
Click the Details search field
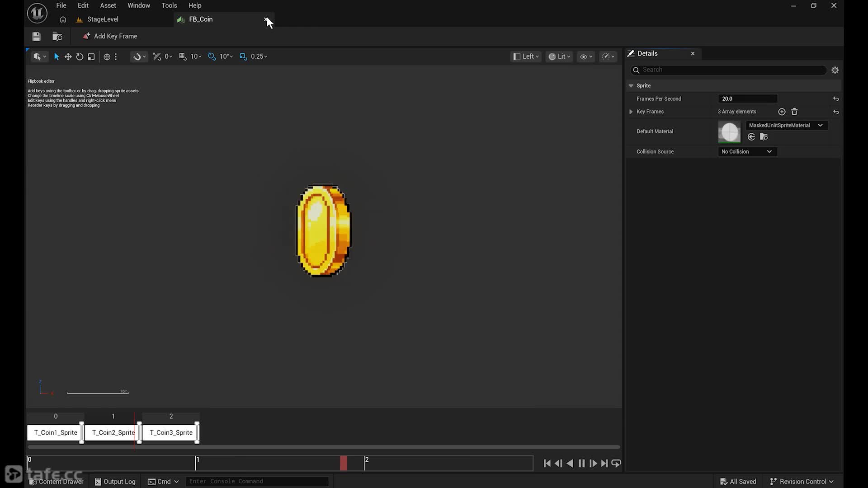coord(728,70)
